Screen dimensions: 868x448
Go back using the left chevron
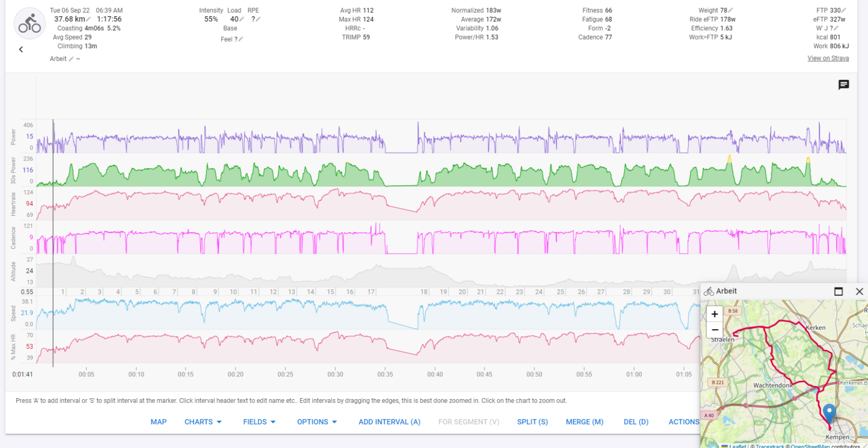point(21,49)
